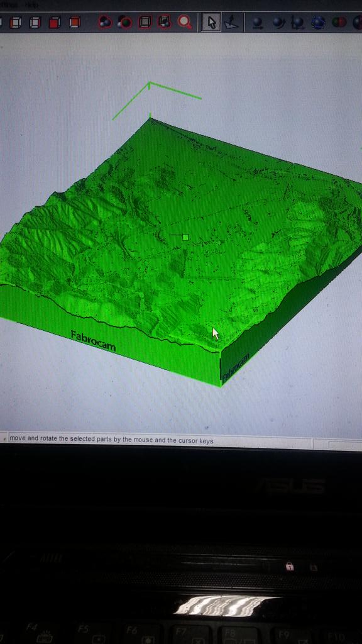The width and height of the screenshot is (362, 644).
Task: Open Scale Part tool (sphere with axes)
Action: click(x=297, y=23)
